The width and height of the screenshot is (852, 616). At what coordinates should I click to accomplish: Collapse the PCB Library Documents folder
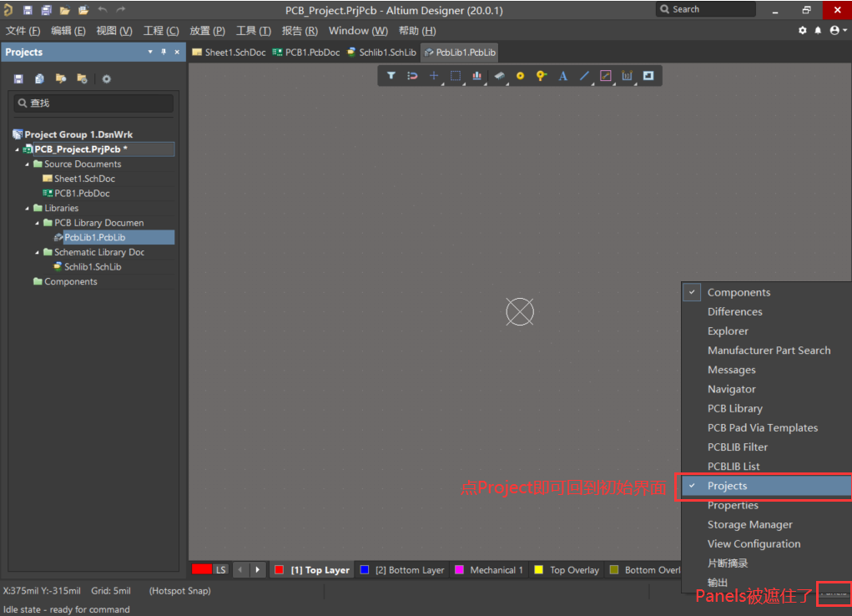[x=37, y=223]
